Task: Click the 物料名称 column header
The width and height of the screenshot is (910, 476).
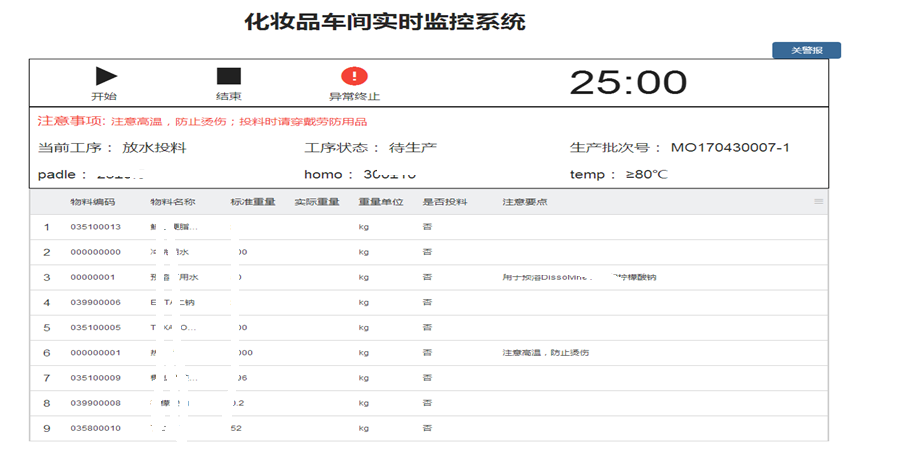Action: click(172, 202)
